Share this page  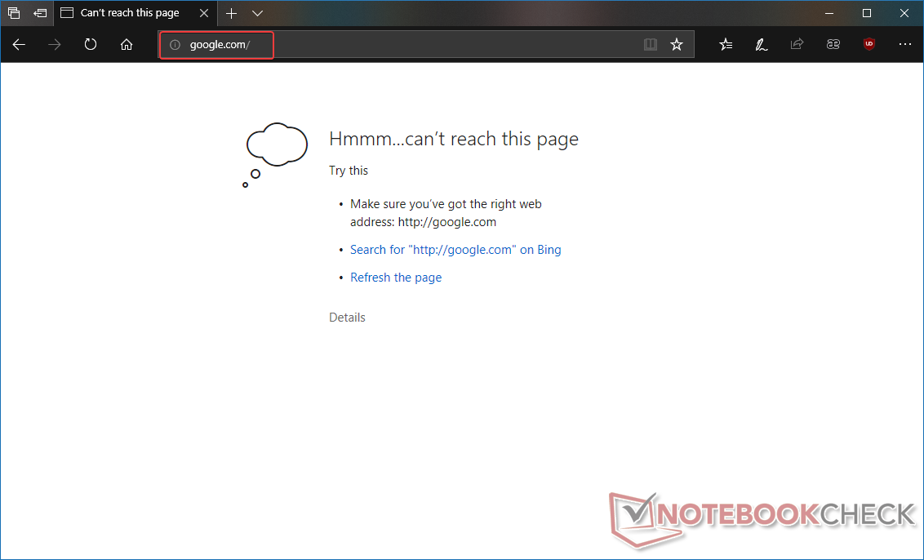pyautogui.click(x=797, y=44)
